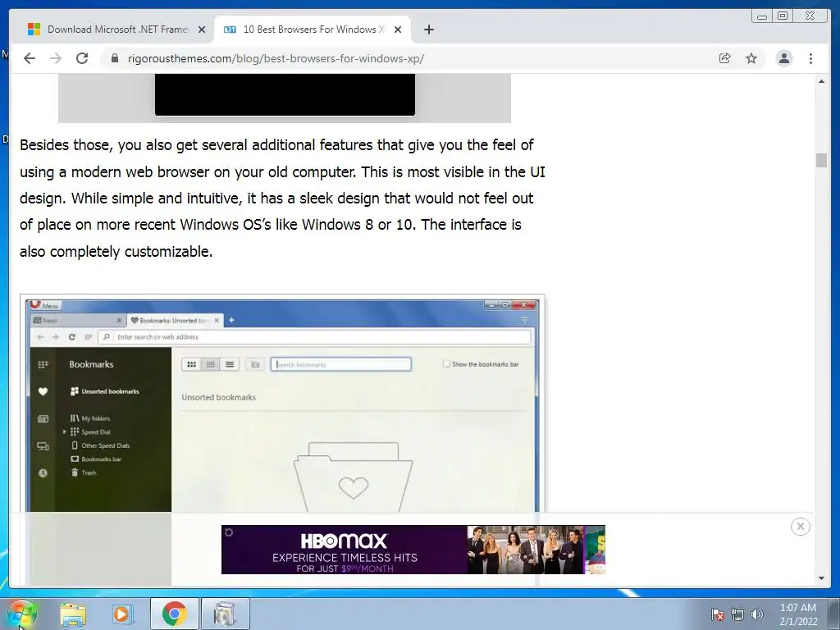Screen dimensions: 840x630
Task: Click the page scrollbar down arrow
Action: [x=821, y=578]
